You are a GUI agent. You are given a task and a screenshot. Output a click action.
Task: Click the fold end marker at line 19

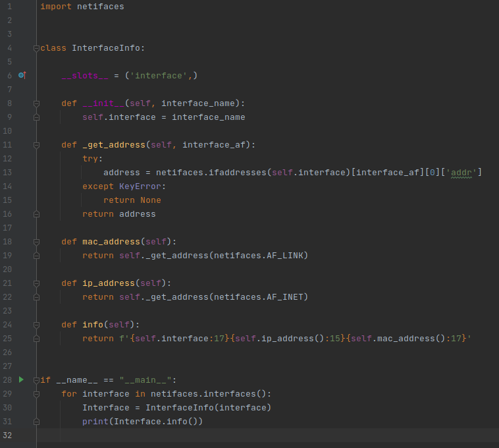pyautogui.click(x=36, y=256)
